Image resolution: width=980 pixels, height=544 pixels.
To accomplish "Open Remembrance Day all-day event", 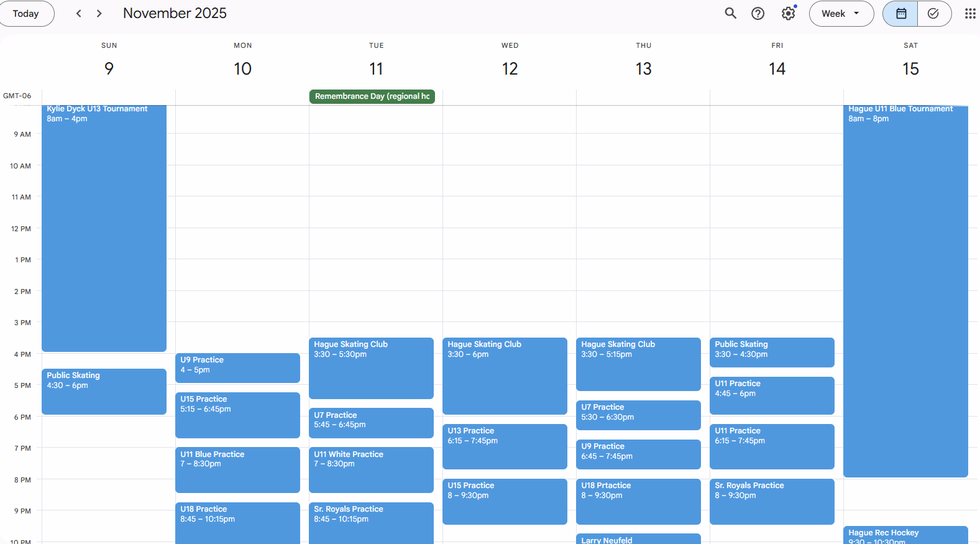I will click(372, 96).
